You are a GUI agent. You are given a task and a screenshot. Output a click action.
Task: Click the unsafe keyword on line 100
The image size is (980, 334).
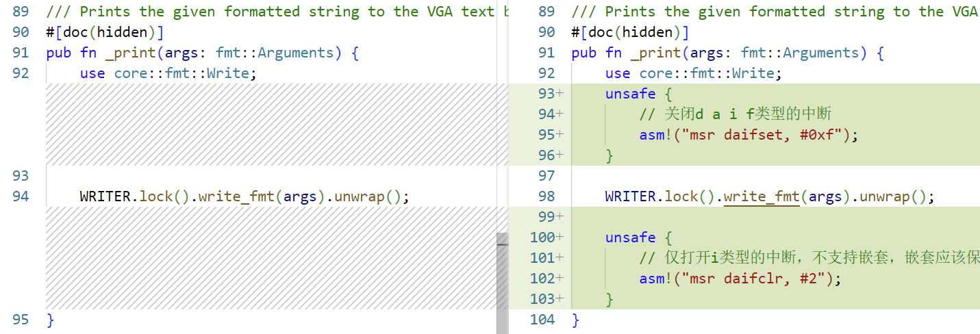630,237
